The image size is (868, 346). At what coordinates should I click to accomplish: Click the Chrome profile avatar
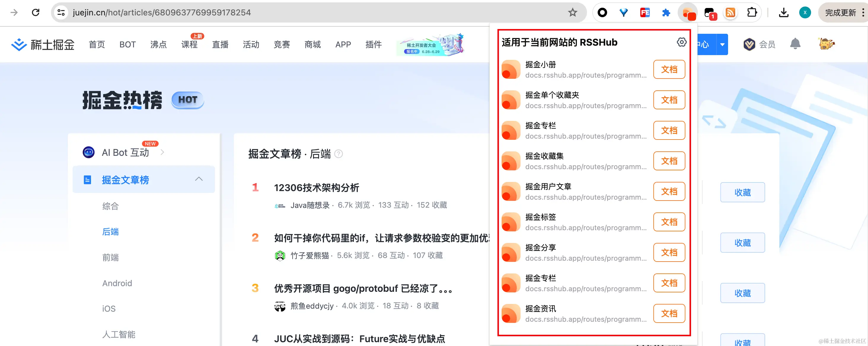[805, 12]
